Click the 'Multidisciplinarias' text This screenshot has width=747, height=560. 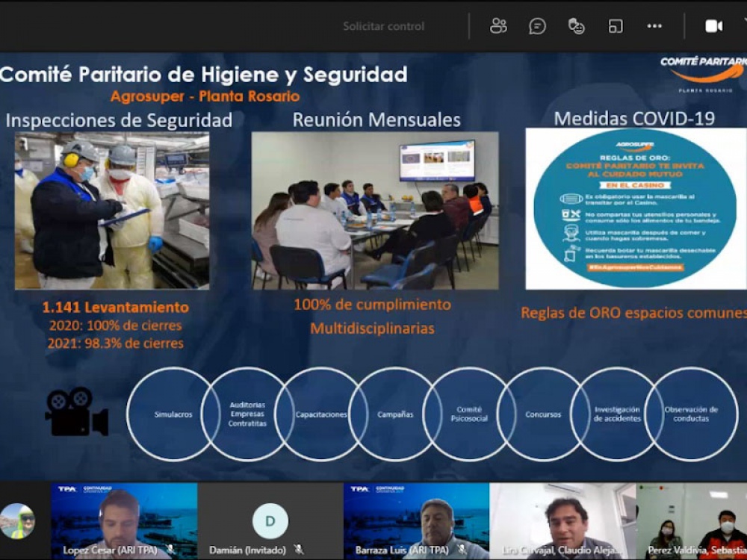[x=373, y=328]
